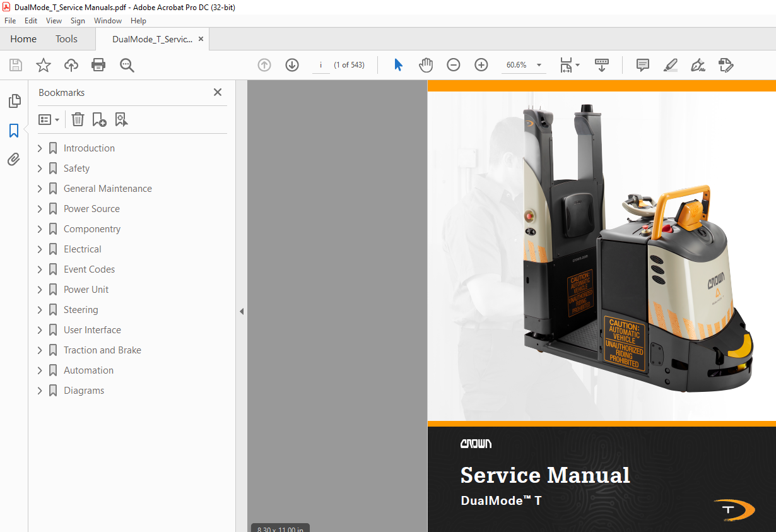Upload the file to Document Cloud
Image resolution: width=776 pixels, height=532 pixels.
(x=71, y=65)
